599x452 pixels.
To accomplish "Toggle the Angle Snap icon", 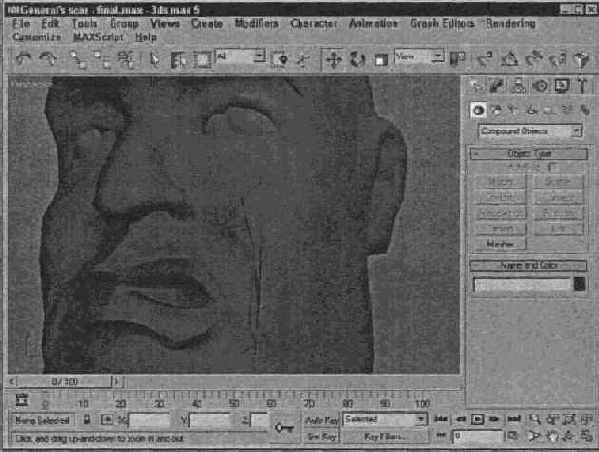I will 509,59.
